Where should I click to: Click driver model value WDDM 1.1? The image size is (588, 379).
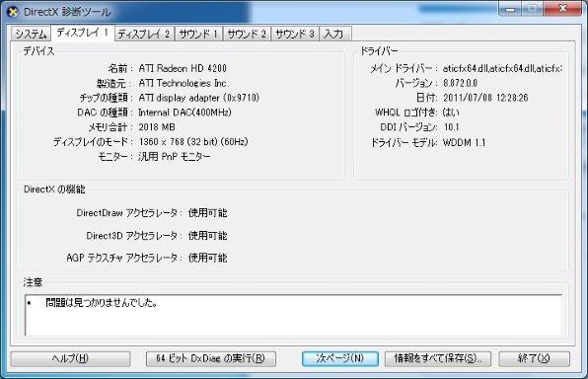[x=465, y=142]
